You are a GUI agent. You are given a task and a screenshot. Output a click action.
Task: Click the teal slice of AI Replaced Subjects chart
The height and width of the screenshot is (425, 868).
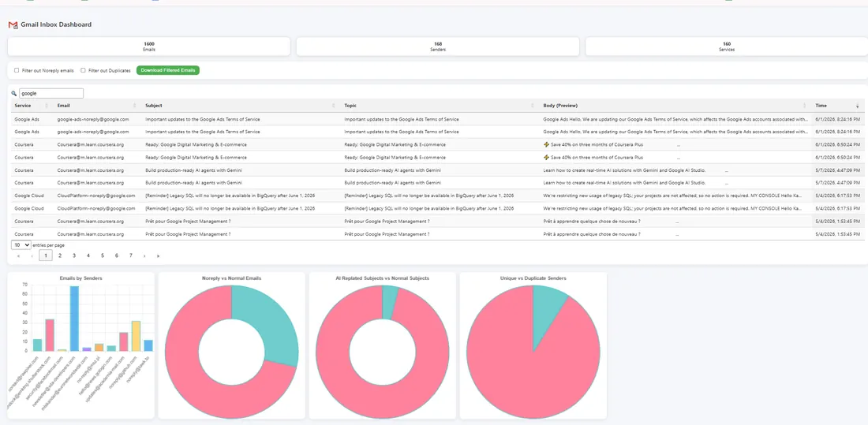click(x=389, y=303)
